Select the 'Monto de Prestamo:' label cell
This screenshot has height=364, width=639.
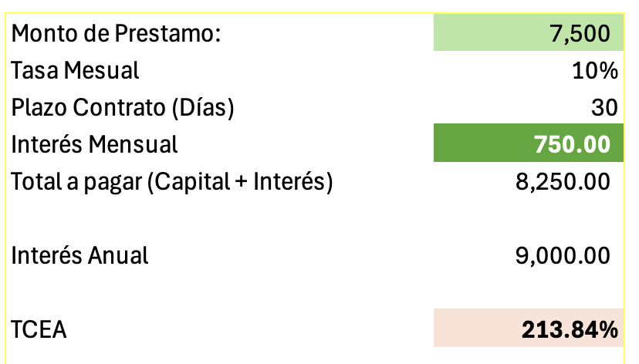tap(116, 34)
